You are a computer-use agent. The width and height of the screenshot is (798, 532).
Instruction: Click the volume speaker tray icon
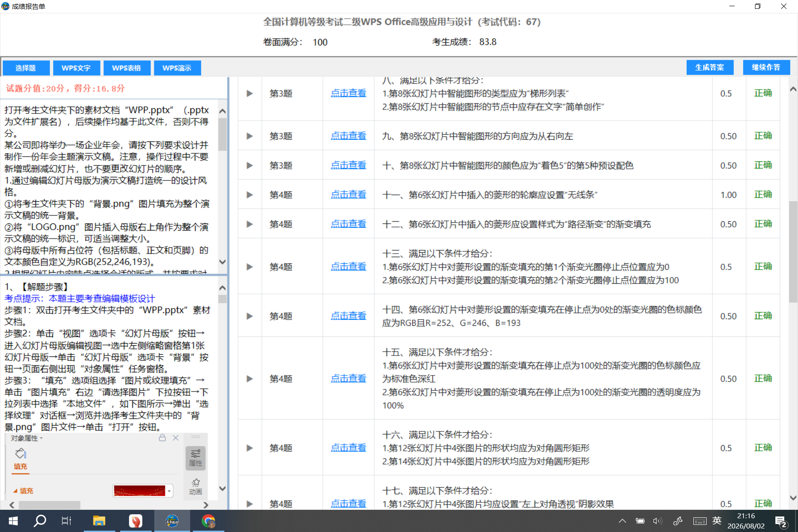(657, 521)
